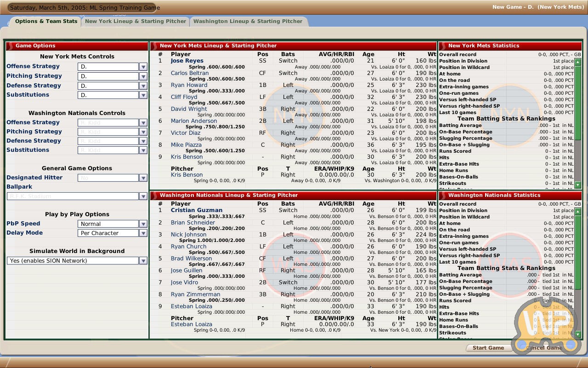Open the Mets Substitutions dropdown arrow

coord(143,95)
